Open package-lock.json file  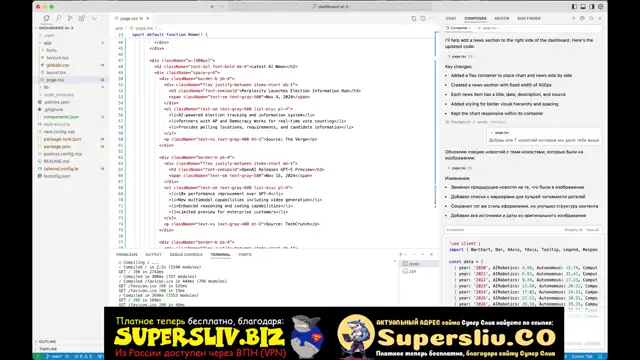click(x=62, y=139)
